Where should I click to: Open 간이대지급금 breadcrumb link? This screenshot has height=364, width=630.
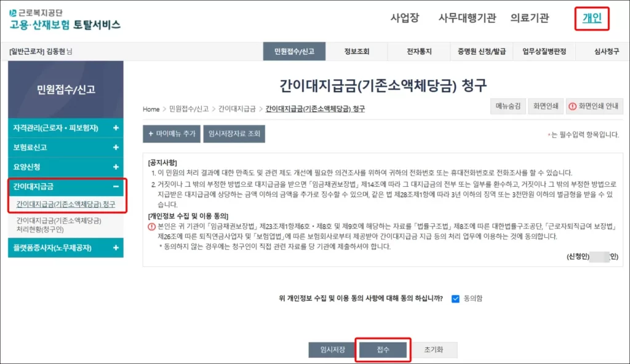pyautogui.click(x=237, y=109)
